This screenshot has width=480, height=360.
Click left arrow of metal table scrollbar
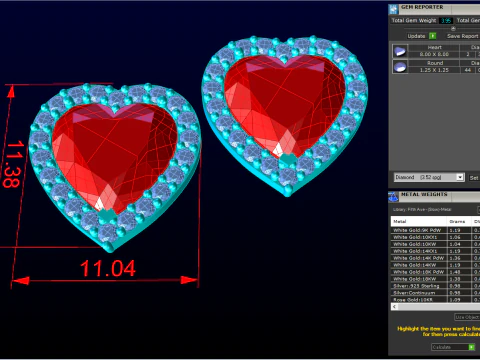click(395, 307)
